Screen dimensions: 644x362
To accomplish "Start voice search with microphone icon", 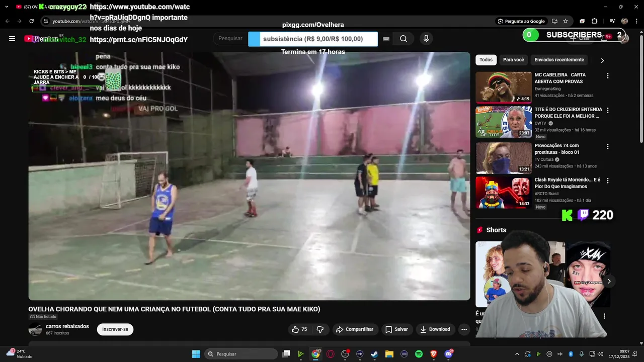I will pyautogui.click(x=426, y=39).
